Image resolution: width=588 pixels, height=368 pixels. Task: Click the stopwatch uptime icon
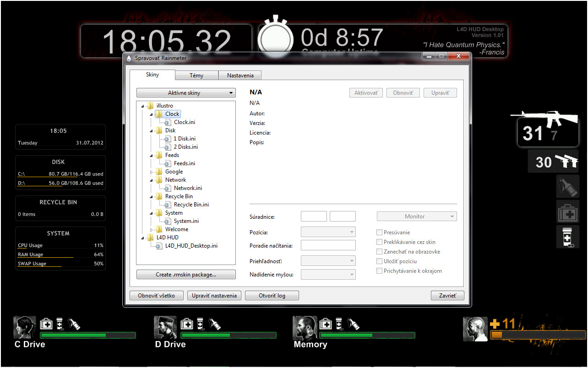click(275, 38)
